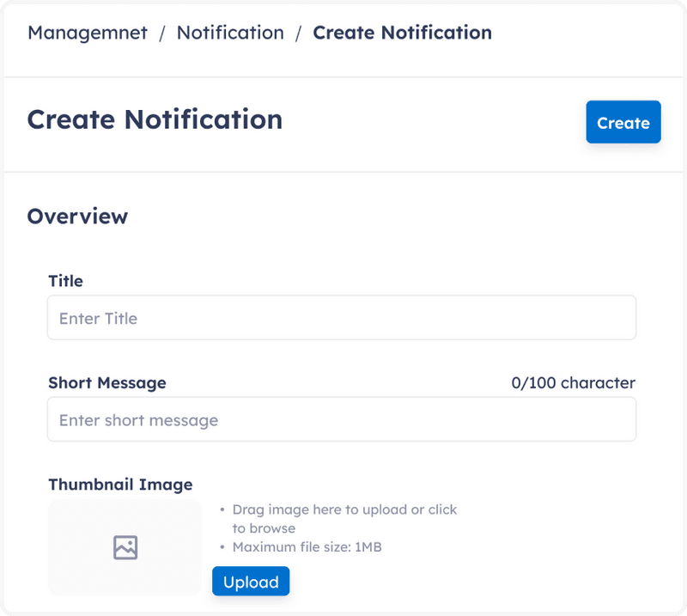Go to Managemnet in the breadcrumb

tap(88, 34)
